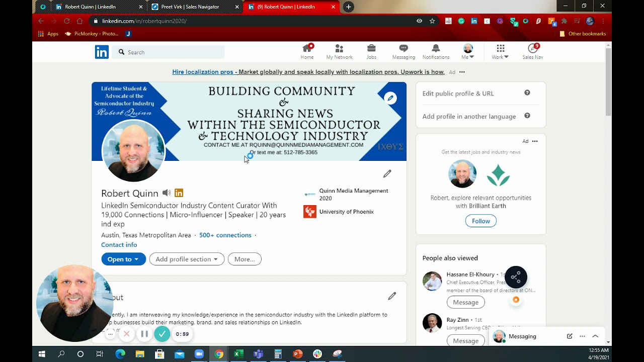
Task: Open My Network icon
Action: (339, 49)
